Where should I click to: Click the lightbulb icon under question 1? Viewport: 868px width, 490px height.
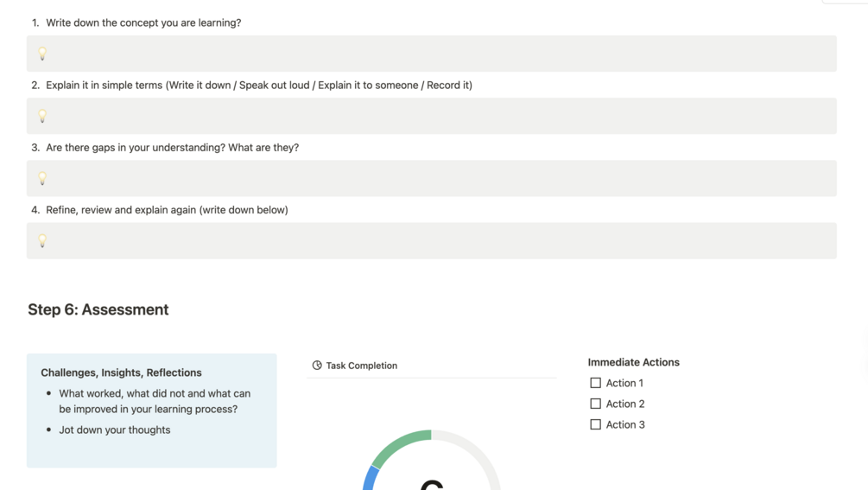click(x=42, y=54)
